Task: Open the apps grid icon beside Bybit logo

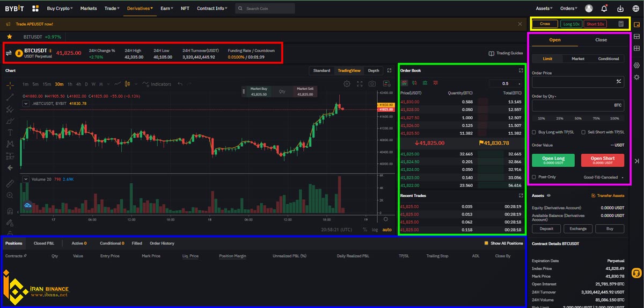Action: pyautogui.click(x=35, y=9)
